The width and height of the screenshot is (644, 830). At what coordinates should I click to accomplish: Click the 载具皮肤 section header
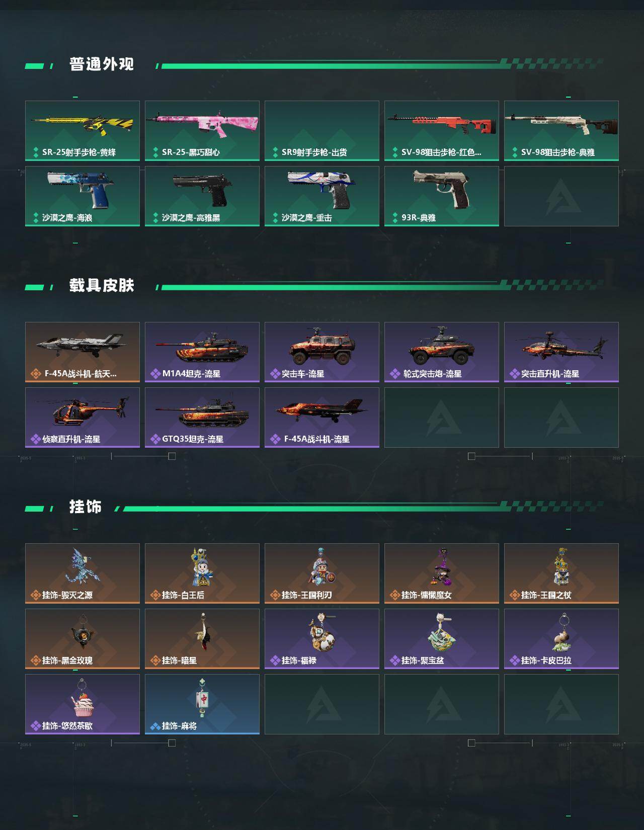(102, 286)
